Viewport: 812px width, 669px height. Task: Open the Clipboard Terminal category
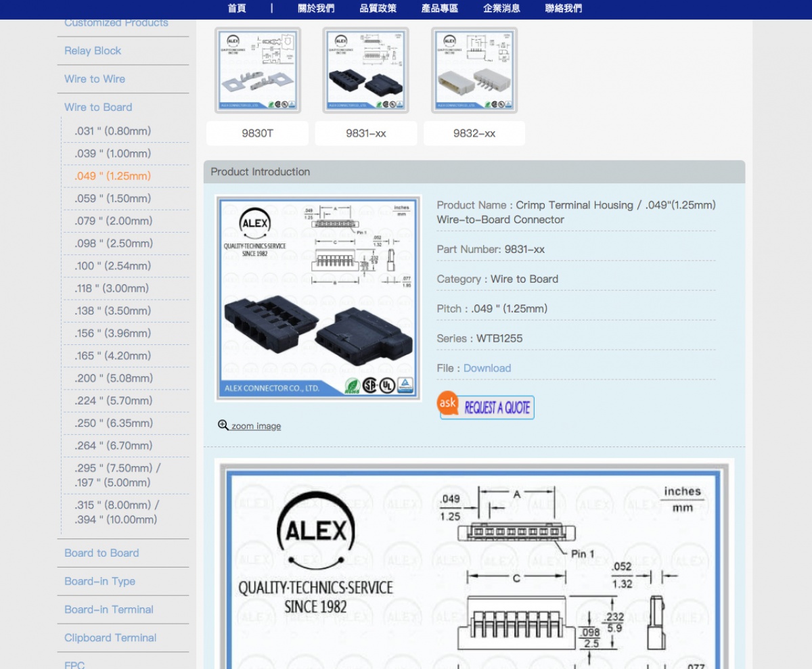pos(110,639)
